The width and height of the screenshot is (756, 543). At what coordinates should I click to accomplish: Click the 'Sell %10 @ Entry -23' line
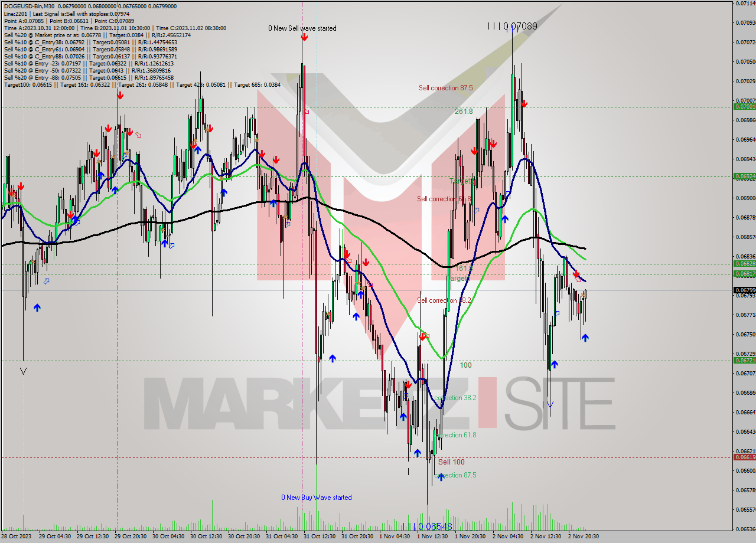point(89,63)
